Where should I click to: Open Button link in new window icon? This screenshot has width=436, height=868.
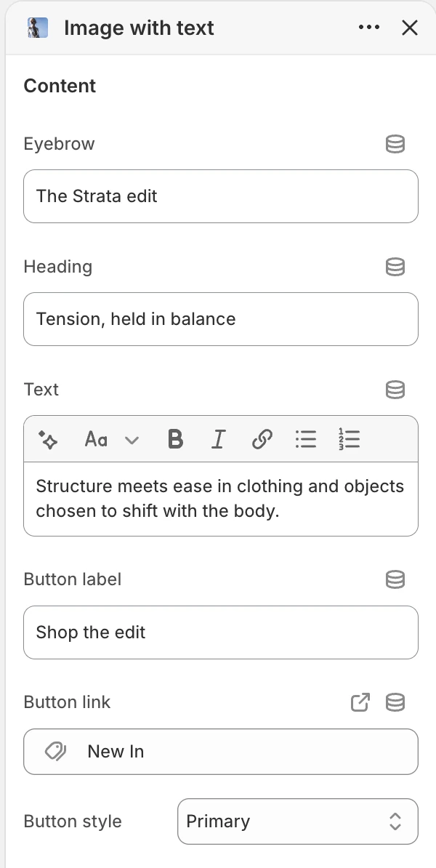pyautogui.click(x=360, y=702)
